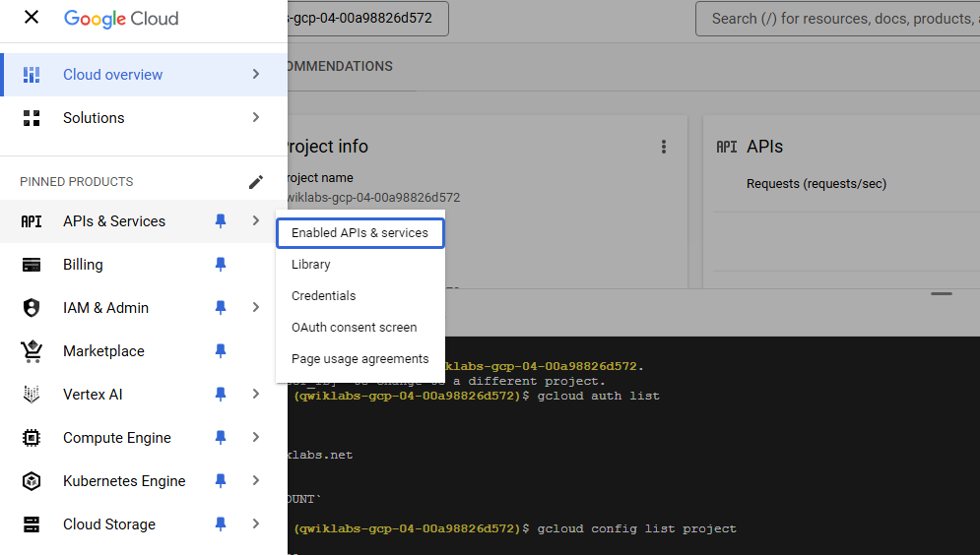The width and height of the screenshot is (980, 555).
Task: Switch to the Recommendations tab
Action: coord(340,66)
